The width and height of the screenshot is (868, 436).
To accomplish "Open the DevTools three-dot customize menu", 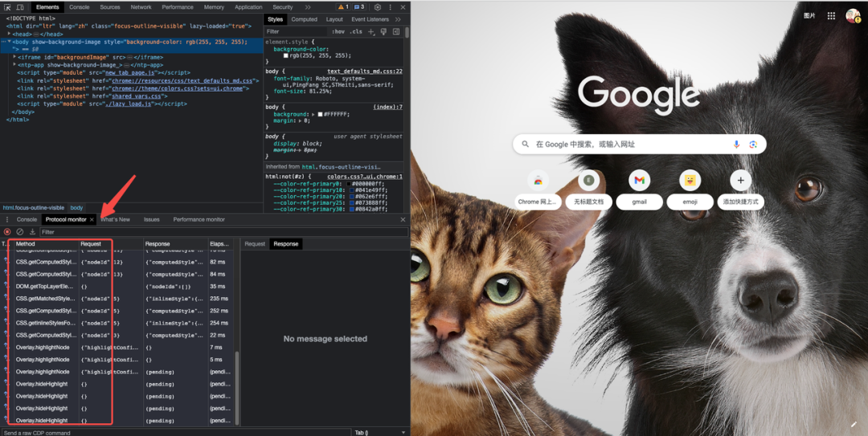I will pyautogui.click(x=391, y=7).
